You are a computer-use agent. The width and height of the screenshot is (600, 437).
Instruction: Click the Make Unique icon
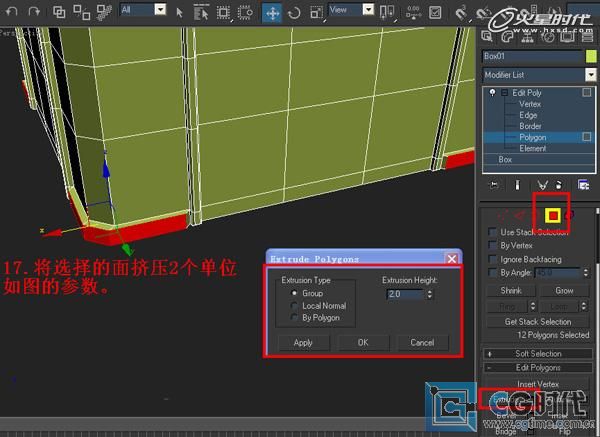click(x=542, y=185)
